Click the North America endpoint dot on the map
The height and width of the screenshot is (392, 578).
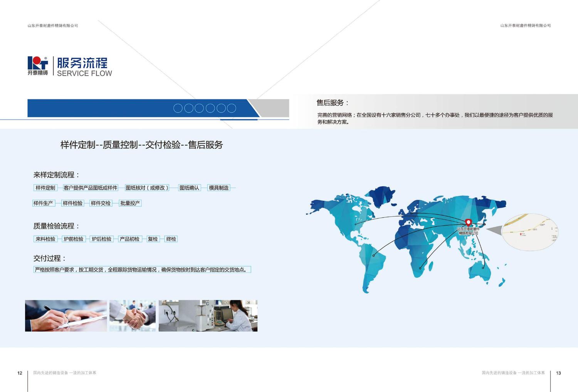(355, 224)
